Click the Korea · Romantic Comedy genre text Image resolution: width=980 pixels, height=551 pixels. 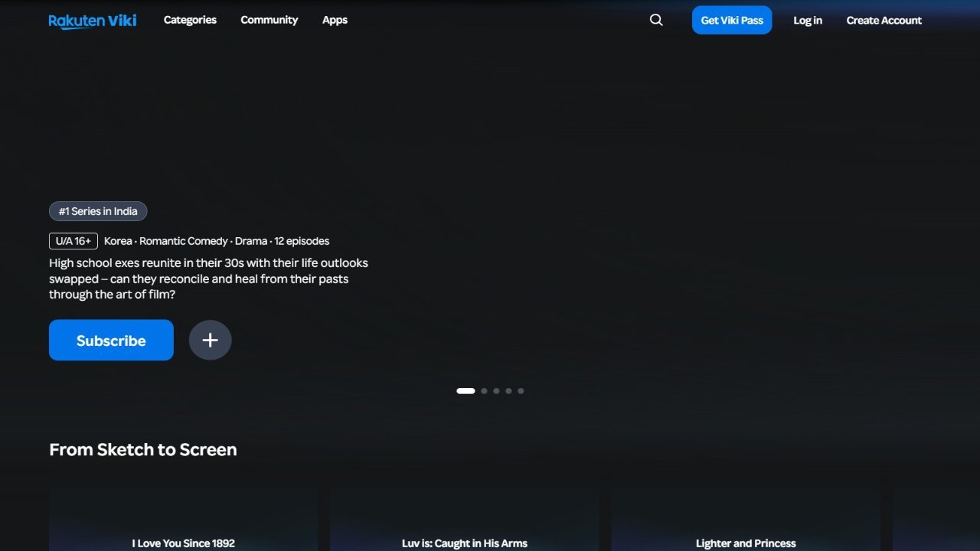pos(166,241)
